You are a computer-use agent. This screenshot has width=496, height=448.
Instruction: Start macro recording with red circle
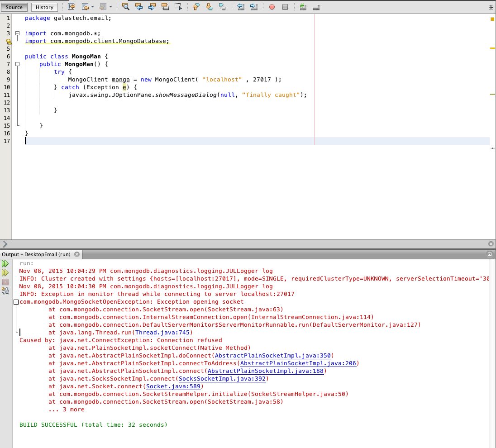click(272, 7)
